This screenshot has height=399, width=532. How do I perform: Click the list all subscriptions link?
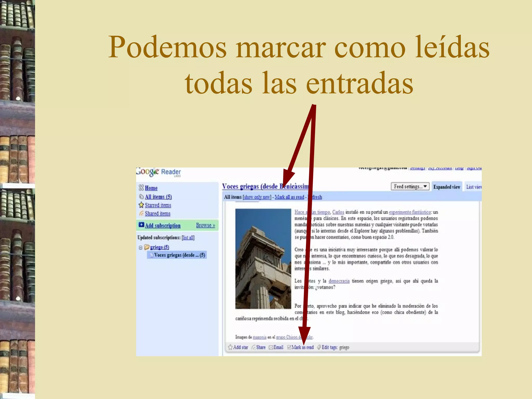188,237
